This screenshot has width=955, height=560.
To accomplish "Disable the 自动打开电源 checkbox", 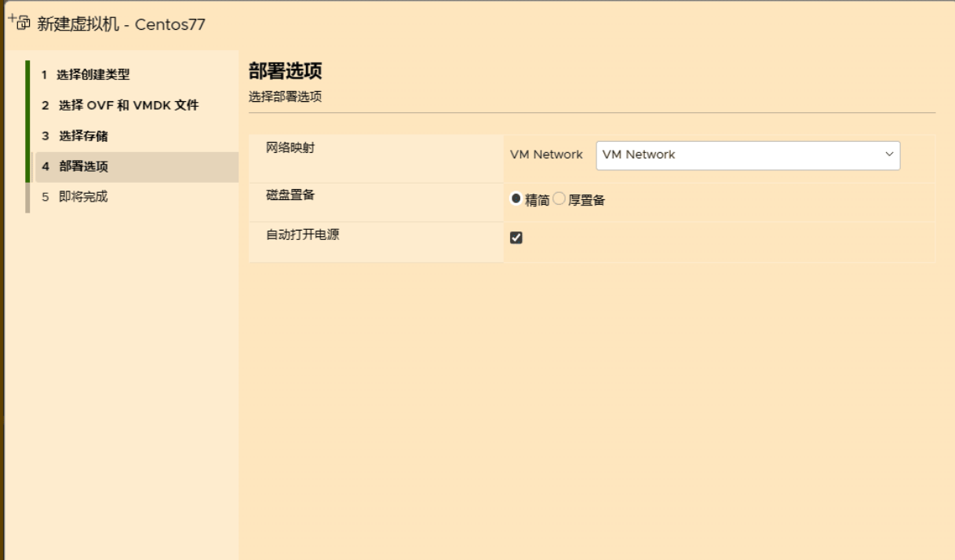I will [x=516, y=237].
